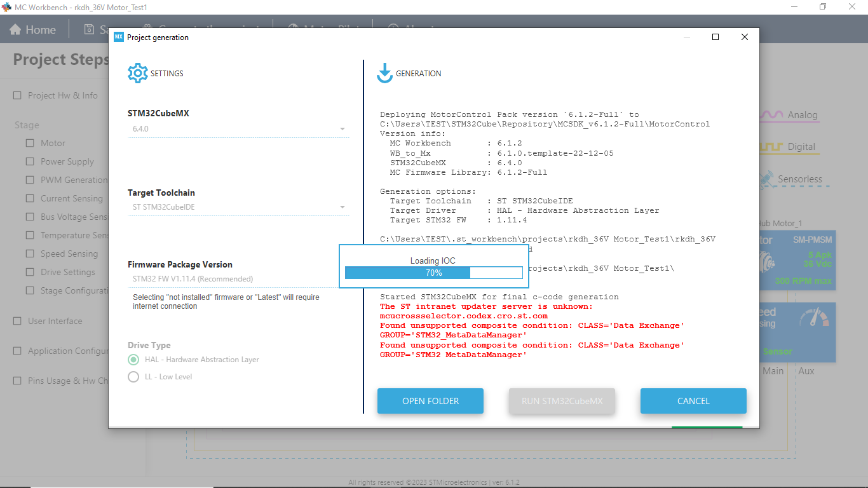Viewport: 868px width, 488px height.
Task: Check the Power Supply checkbox
Action: [x=28, y=161]
